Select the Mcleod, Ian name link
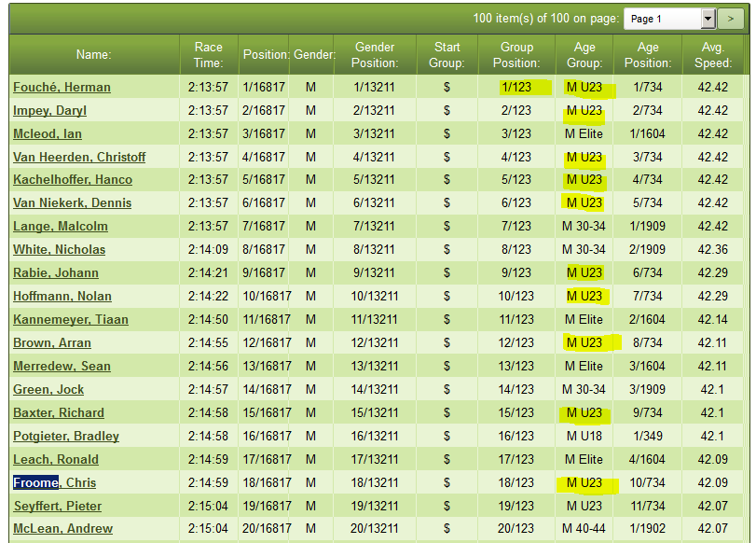Image resolution: width=756 pixels, height=543 pixels. point(48,133)
